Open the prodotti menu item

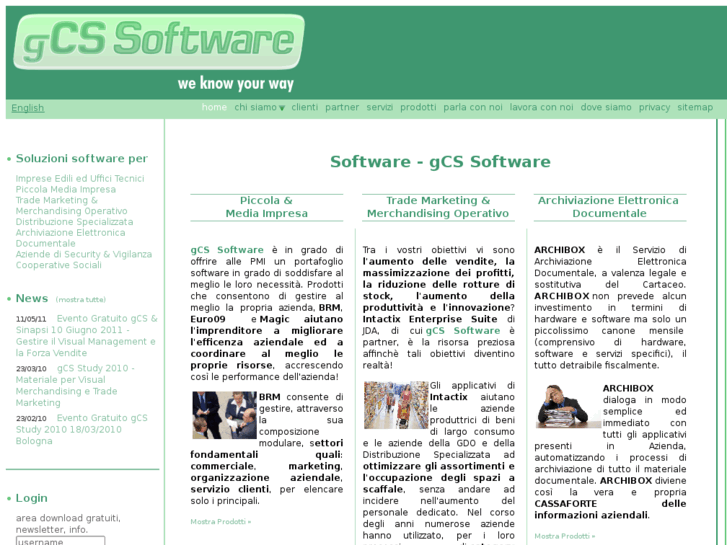point(418,107)
